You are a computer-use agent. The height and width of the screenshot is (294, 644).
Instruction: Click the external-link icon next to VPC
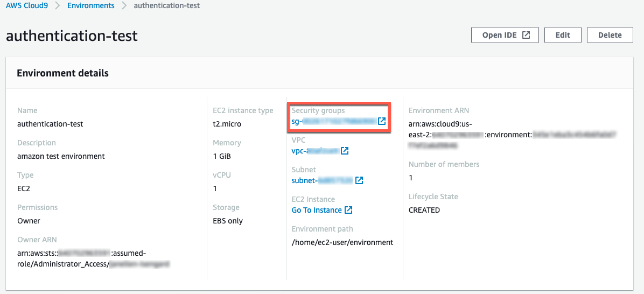pyautogui.click(x=345, y=151)
